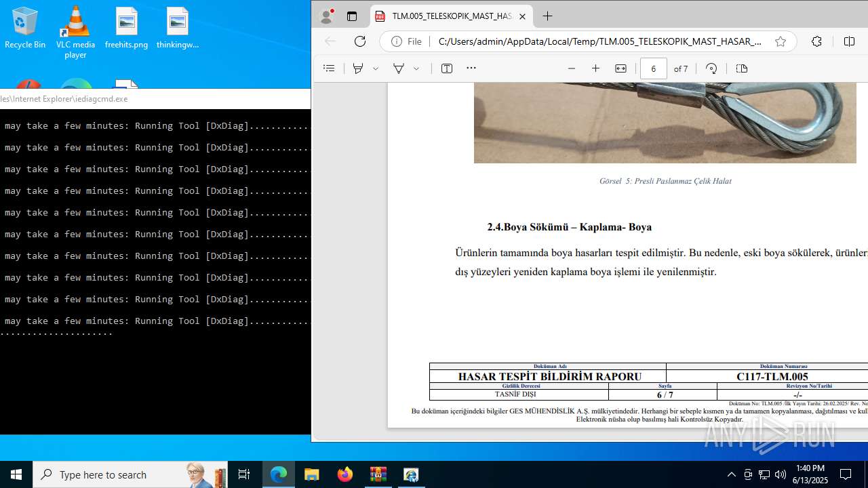
Task: Open the volume control tray icon
Action: point(781,474)
